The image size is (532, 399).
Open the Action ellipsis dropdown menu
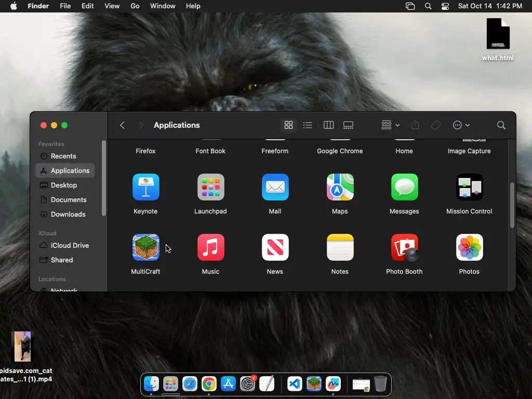point(461,125)
